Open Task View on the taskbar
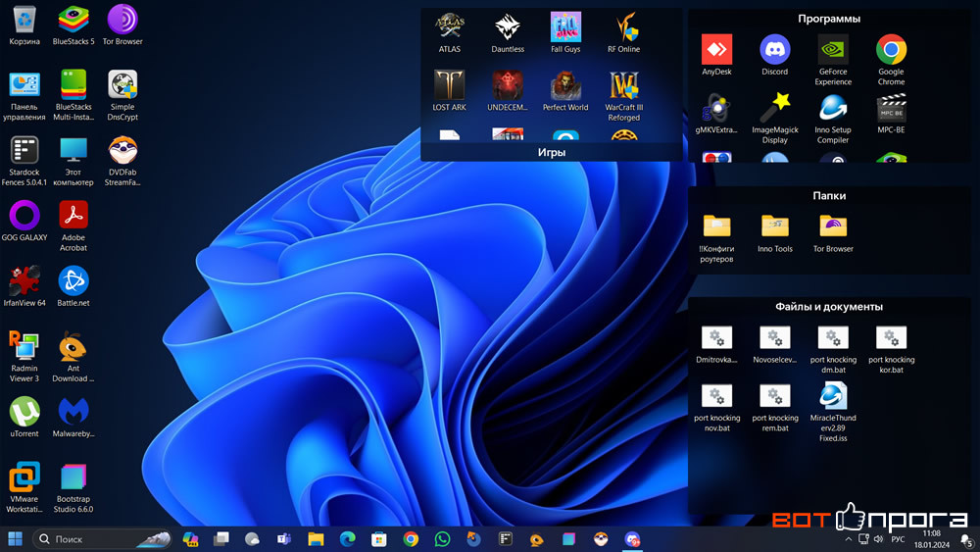Screen dimensions: 980x552 [x=221, y=539]
